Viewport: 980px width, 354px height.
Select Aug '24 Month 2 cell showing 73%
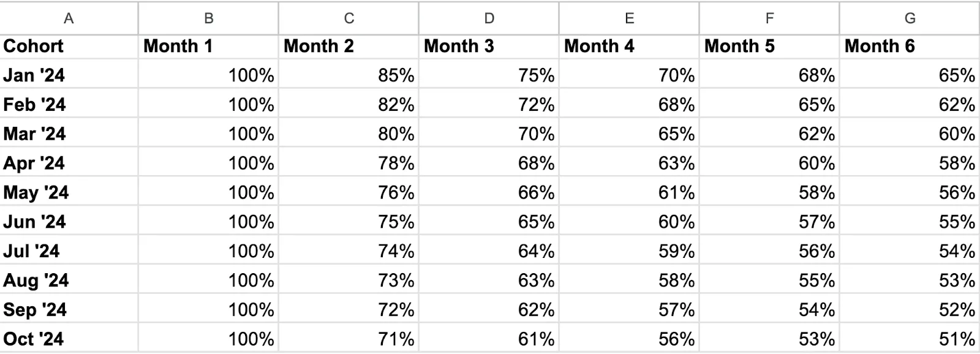[x=349, y=281]
